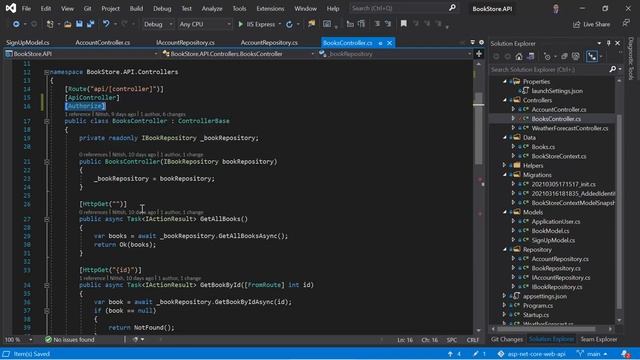
Task: Click the find in files folder icon
Action: coord(311,24)
